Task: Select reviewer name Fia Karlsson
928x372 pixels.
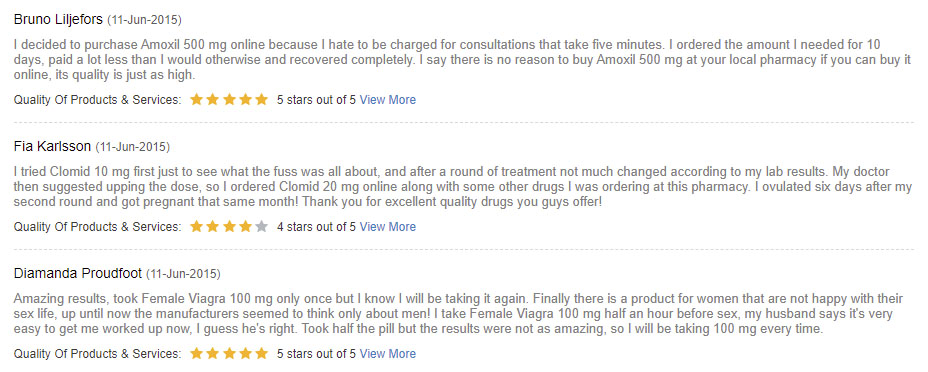Action: (x=52, y=146)
